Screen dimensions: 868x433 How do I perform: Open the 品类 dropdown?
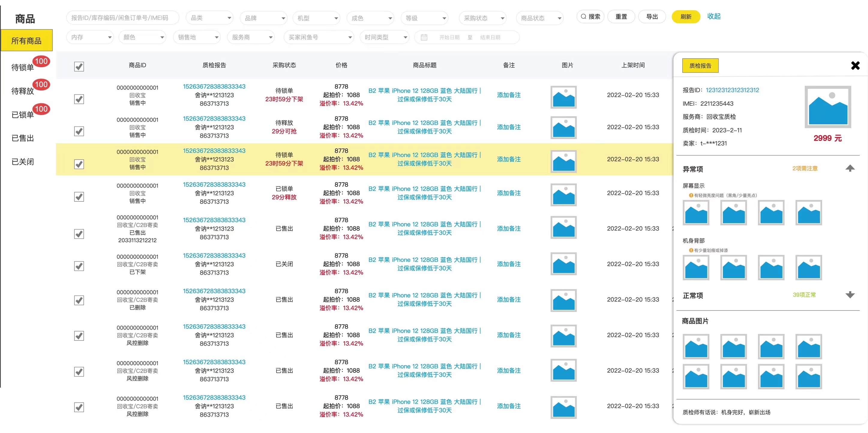pyautogui.click(x=210, y=18)
